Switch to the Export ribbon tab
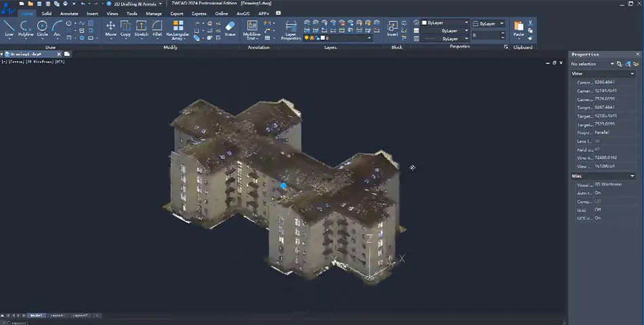Viewport: 644px width, 325px height. point(177,13)
